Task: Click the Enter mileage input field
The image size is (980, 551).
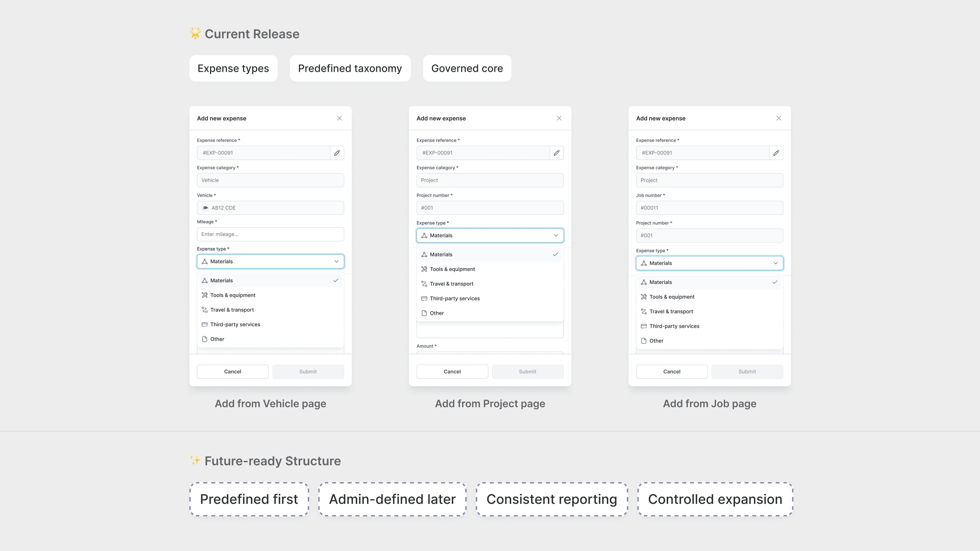Action: (270, 234)
